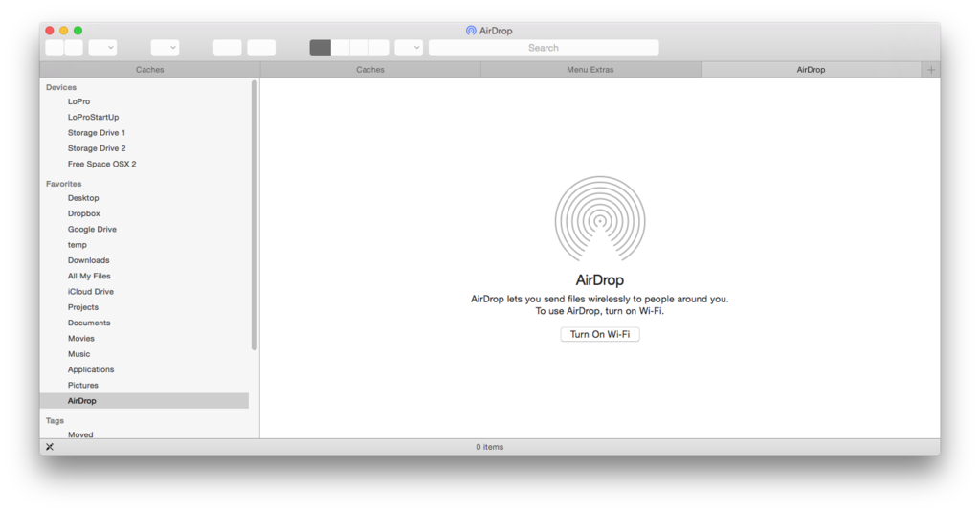Open Projects folder in sidebar
This screenshot has width=980, height=512.
click(83, 307)
